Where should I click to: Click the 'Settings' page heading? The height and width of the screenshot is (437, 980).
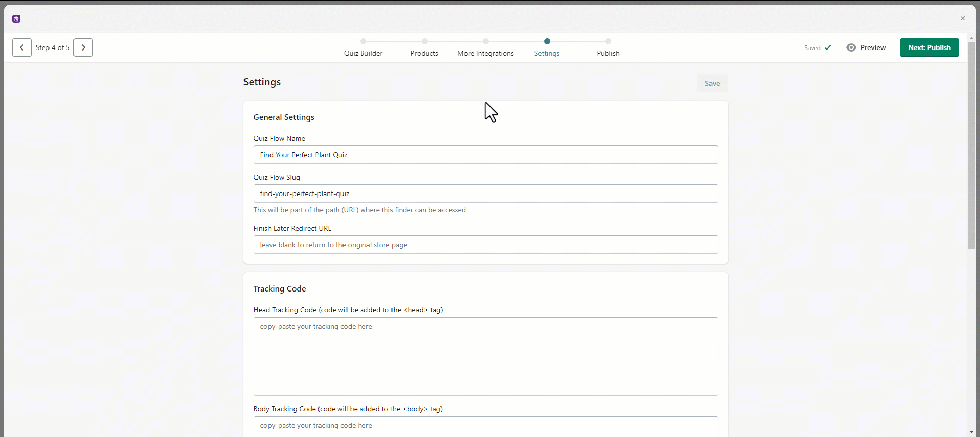click(262, 82)
